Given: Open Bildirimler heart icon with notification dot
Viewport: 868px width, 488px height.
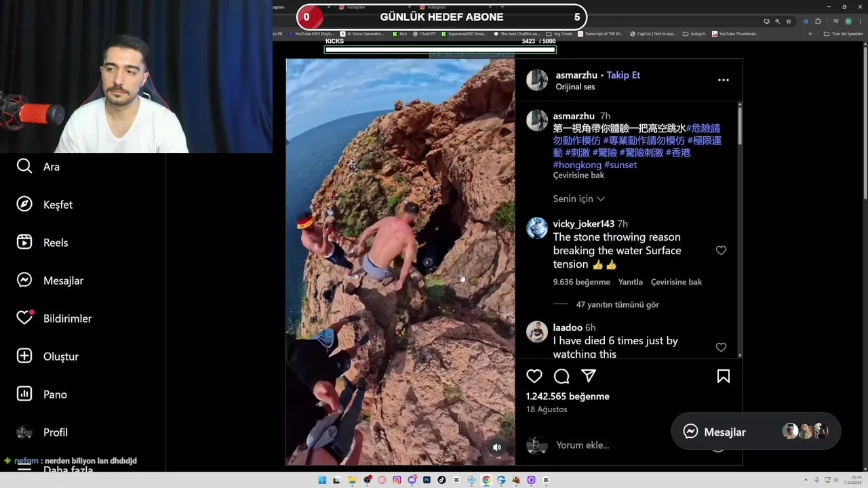Looking at the screenshot, I should pyautogui.click(x=25, y=317).
